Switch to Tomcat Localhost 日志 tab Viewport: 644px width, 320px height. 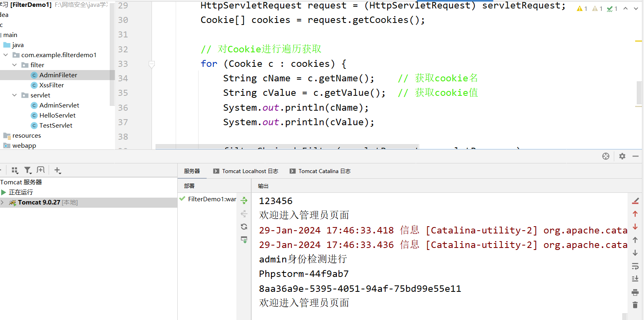pyautogui.click(x=246, y=171)
